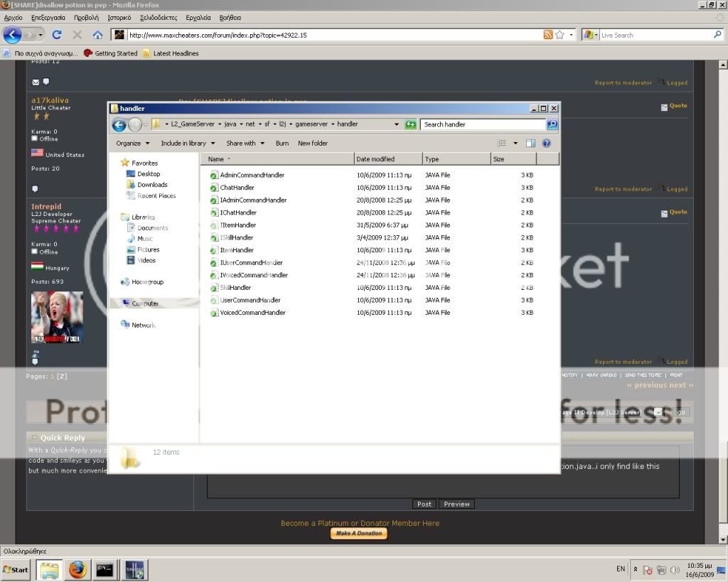Open the Ιστορικό menu in Firefox
This screenshot has width=728, height=582.
click(119, 17)
